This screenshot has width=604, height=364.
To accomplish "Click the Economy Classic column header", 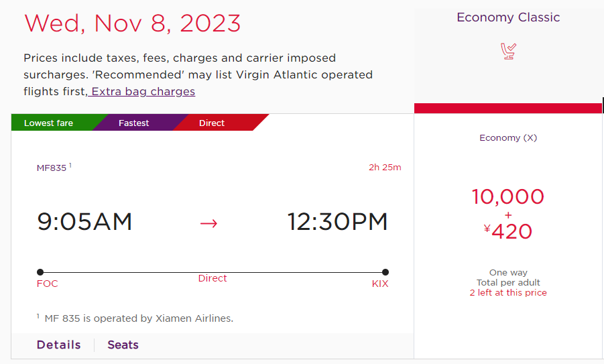I will (508, 17).
